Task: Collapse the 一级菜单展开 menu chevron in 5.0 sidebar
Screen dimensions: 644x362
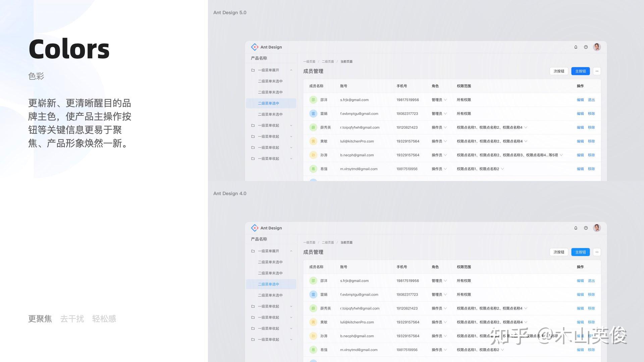Action: (x=291, y=70)
